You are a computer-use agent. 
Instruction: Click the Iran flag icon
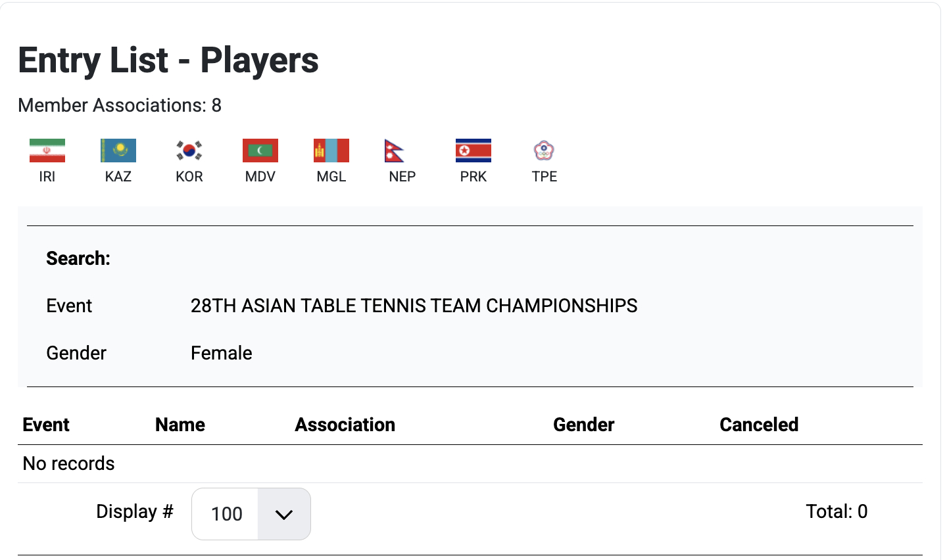point(47,151)
